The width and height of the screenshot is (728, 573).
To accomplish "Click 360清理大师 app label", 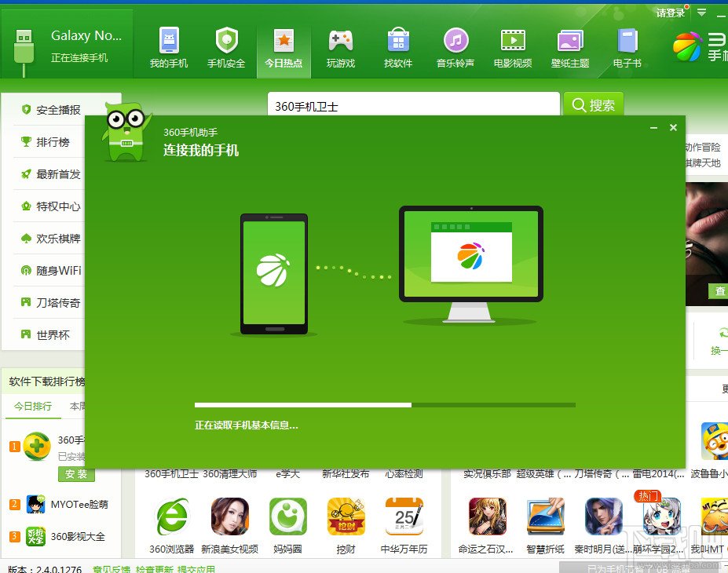I will pos(230,474).
